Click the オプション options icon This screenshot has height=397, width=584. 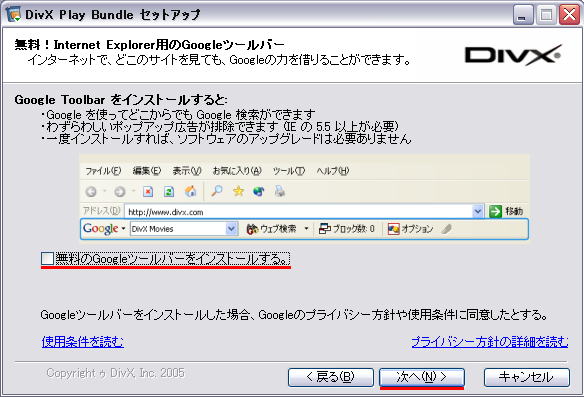[x=394, y=229]
